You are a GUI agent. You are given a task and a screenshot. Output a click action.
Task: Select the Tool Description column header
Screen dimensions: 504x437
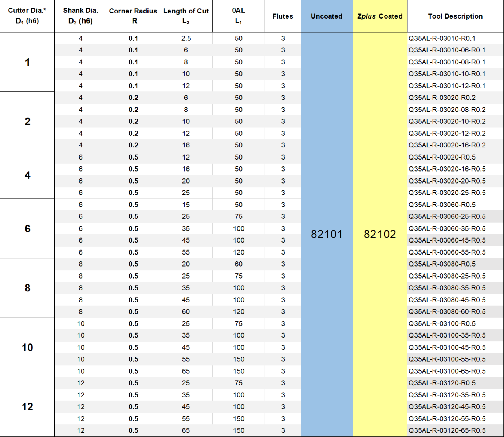point(455,16)
